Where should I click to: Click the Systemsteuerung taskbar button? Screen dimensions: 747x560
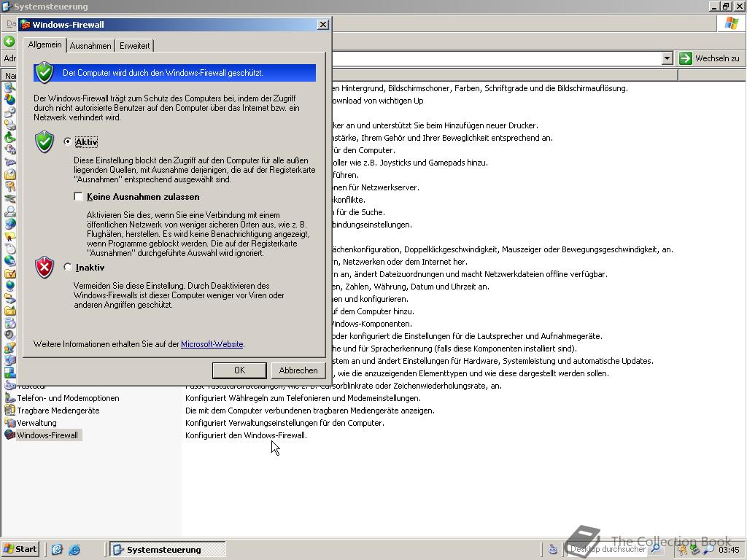click(168, 550)
